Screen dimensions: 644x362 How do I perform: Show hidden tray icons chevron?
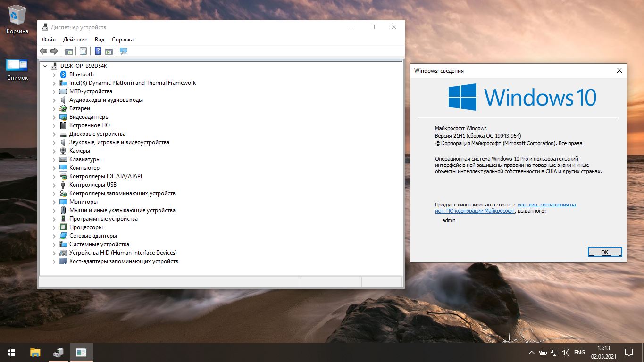point(532,353)
